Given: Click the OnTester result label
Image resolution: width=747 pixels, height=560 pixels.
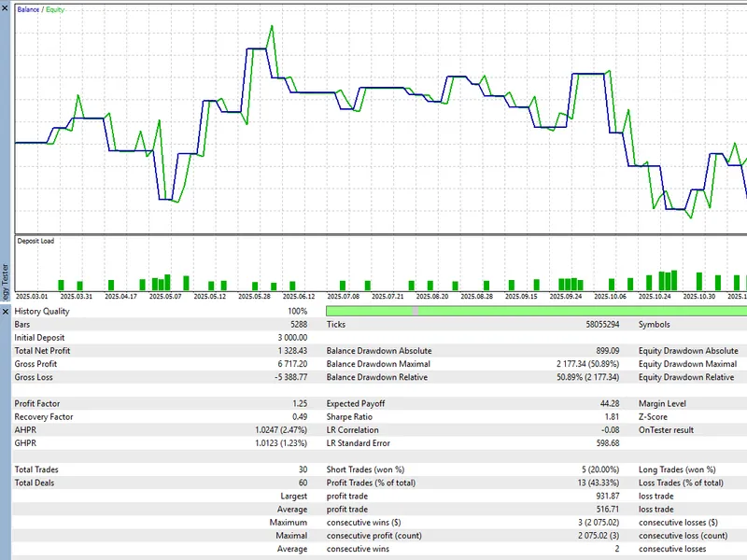Looking at the screenshot, I should [x=666, y=430].
